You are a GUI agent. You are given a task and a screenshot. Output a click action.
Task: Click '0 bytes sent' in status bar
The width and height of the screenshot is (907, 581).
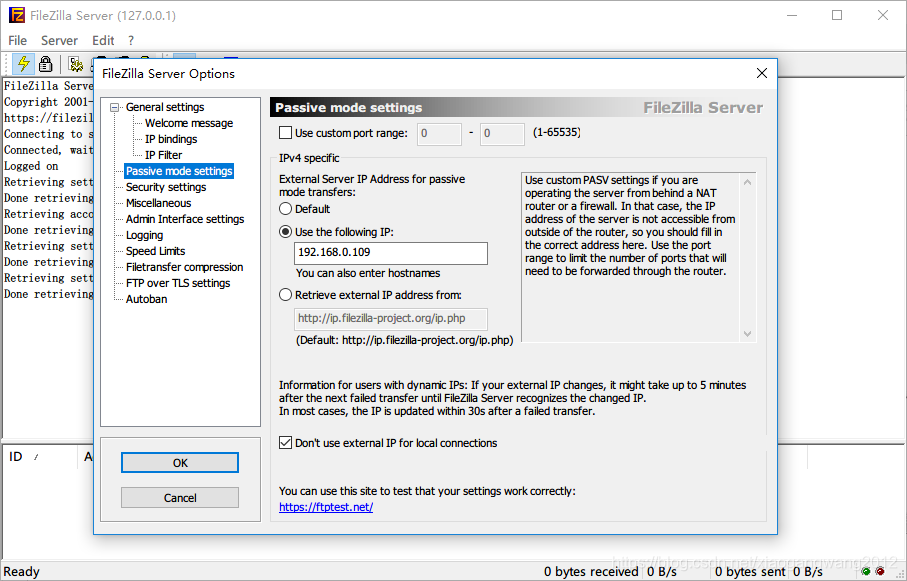(750, 572)
